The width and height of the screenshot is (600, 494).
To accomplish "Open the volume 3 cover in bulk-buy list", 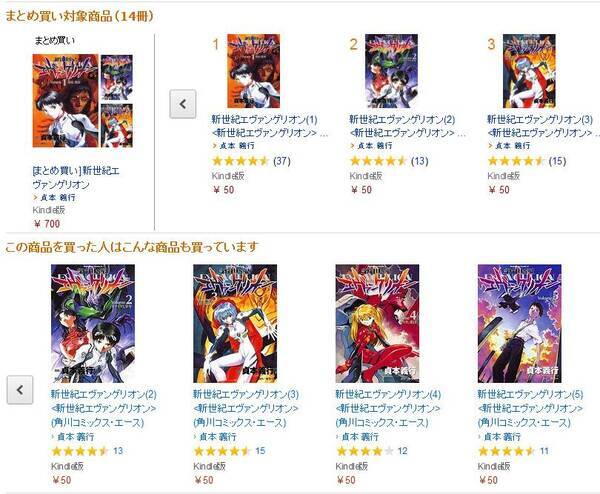I will tap(529, 71).
